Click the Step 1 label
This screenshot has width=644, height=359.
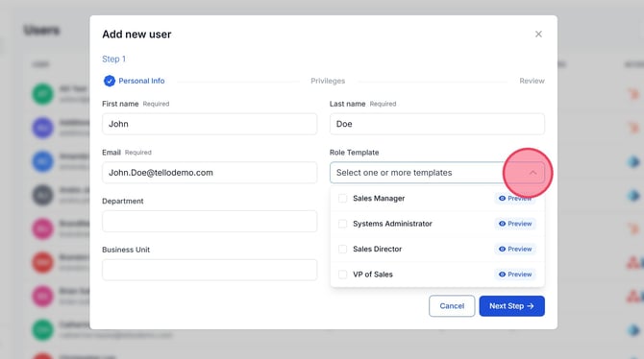(x=113, y=60)
